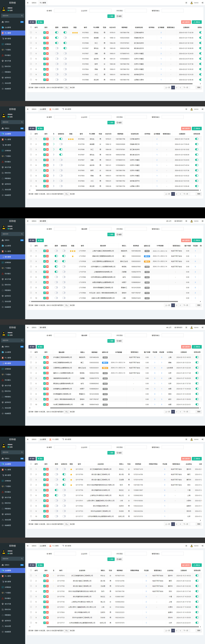
Task: Toggle 禁用/启用 switch for row R137663 in the second screenshot
Action: click(197, 139)
